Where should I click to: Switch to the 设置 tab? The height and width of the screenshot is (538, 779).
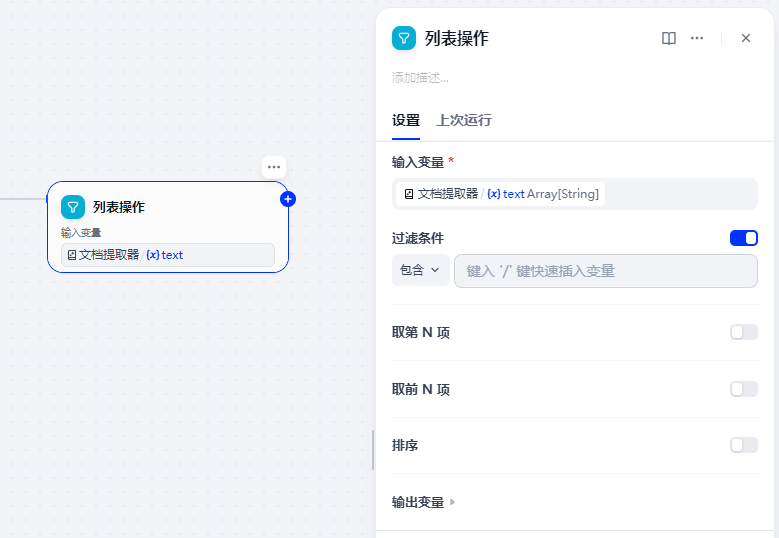[405, 120]
